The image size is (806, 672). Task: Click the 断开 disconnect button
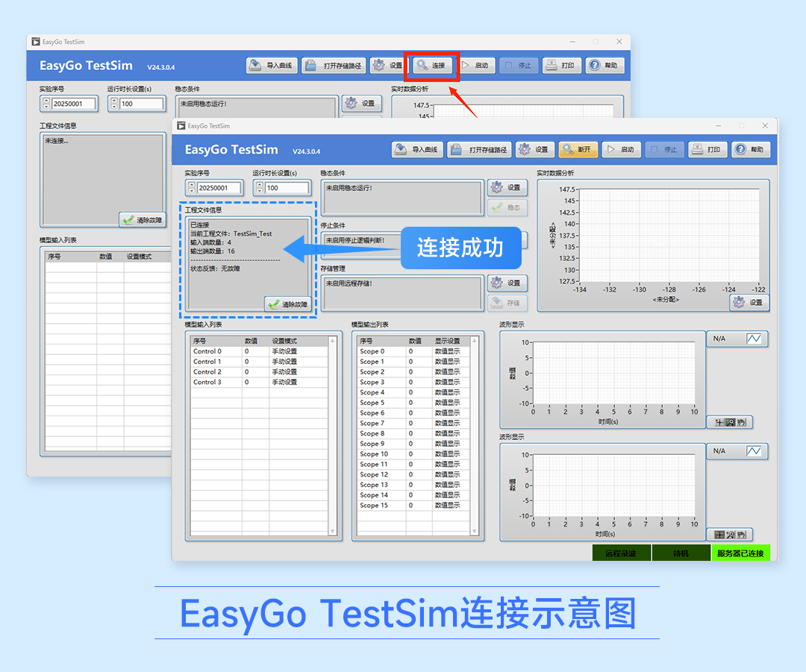[x=578, y=149]
